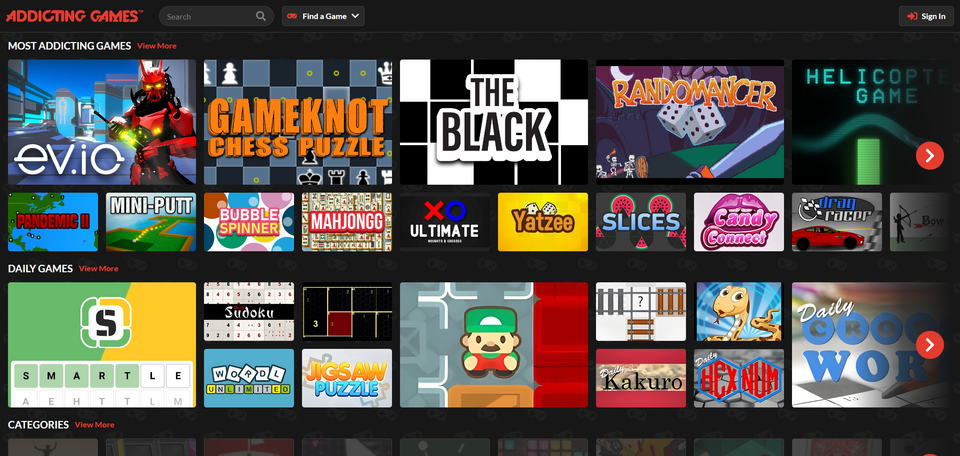Screen dimensions: 960x456
Task: Open the Yatzee game tile
Action: [x=543, y=222]
